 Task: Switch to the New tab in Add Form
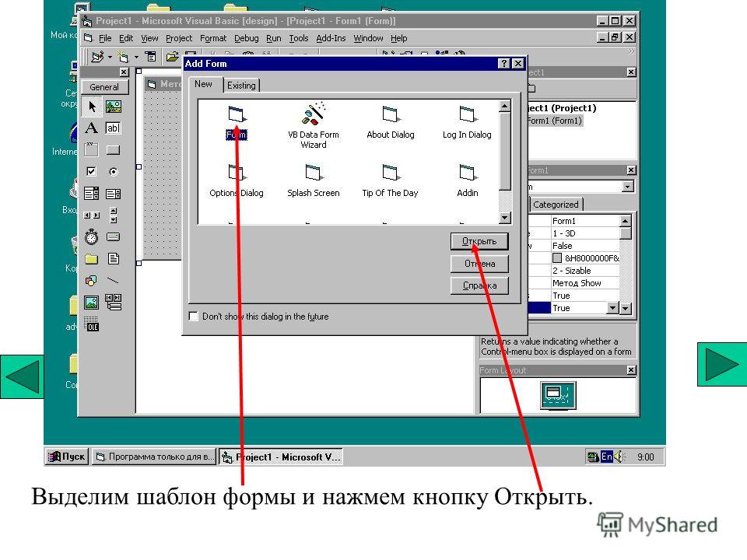[203, 84]
